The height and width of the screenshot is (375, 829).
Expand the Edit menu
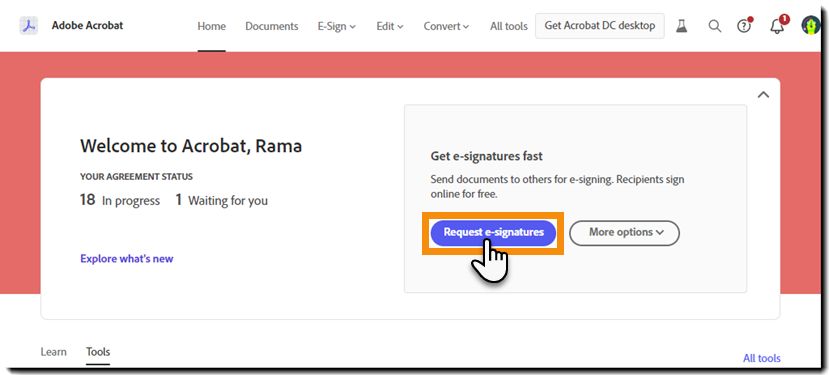pos(390,26)
